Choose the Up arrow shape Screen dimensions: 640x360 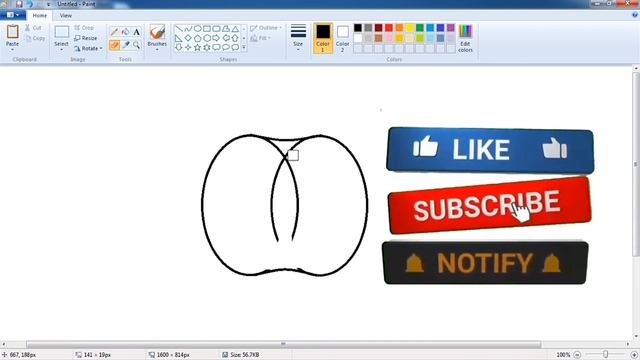tap(235, 38)
